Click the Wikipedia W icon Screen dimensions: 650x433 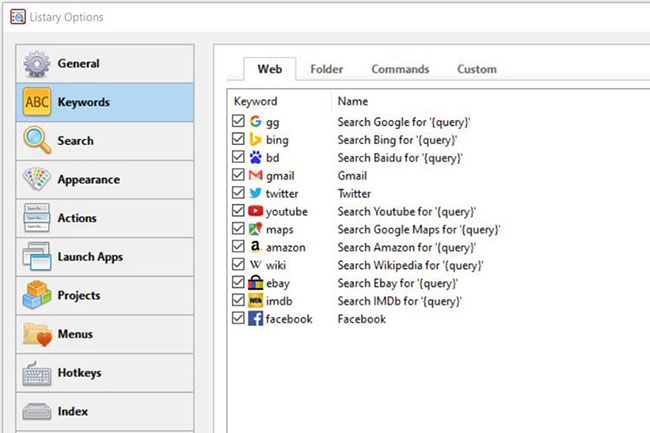tap(255, 265)
